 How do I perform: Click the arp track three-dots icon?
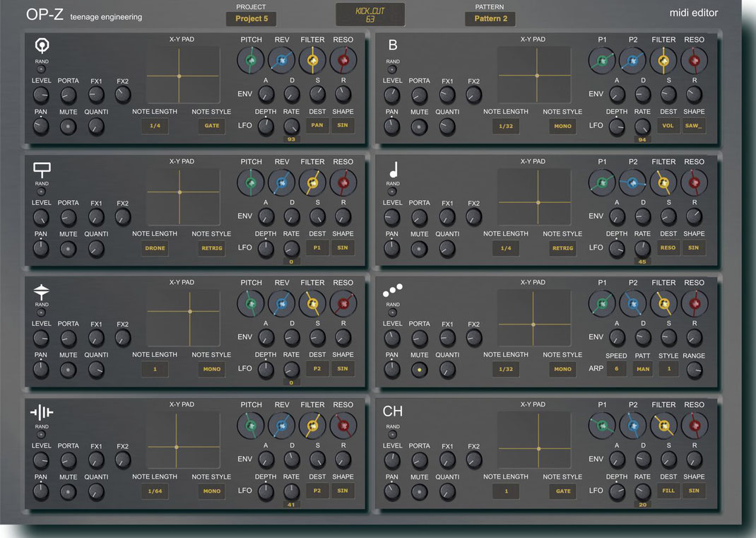click(x=392, y=291)
